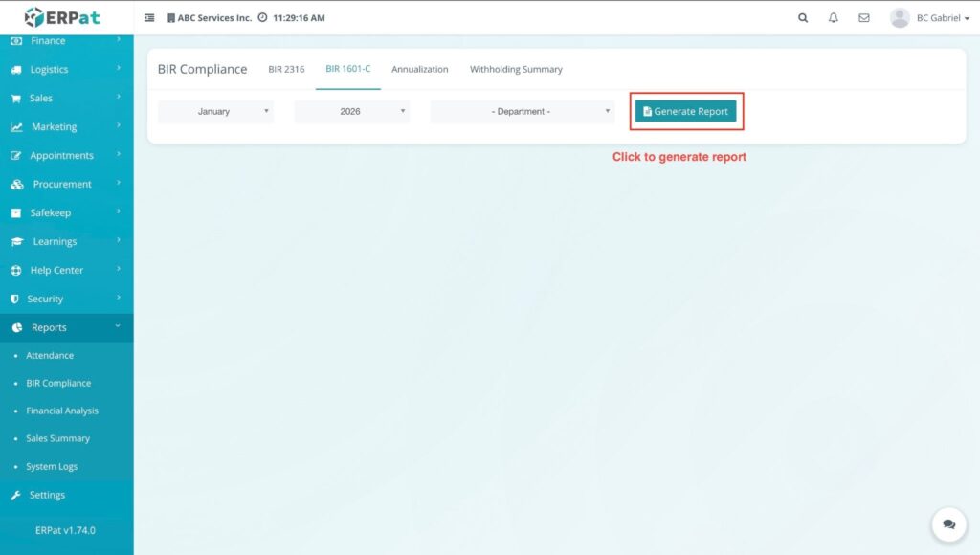Click the ABC Services Inc. company name

coord(214,18)
